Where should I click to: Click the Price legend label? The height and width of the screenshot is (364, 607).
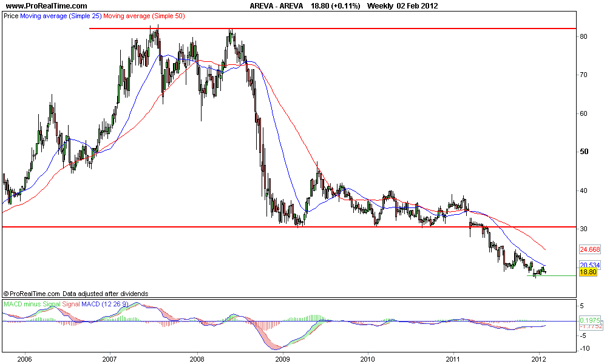click(x=11, y=16)
